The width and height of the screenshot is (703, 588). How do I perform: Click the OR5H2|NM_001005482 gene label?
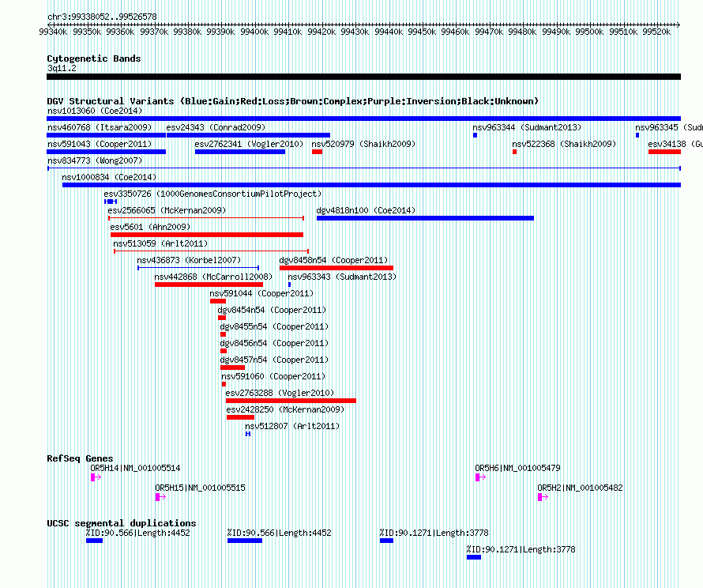(x=580, y=488)
